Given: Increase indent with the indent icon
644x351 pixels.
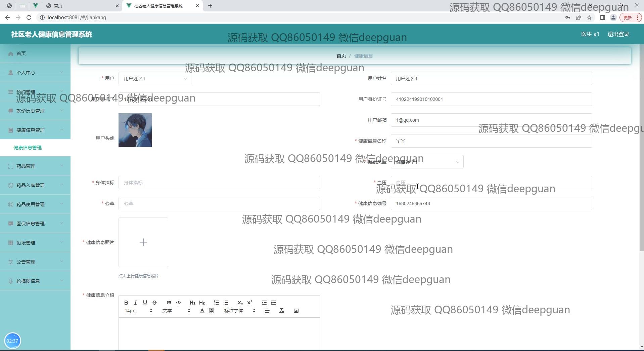Looking at the screenshot, I should coord(274,303).
